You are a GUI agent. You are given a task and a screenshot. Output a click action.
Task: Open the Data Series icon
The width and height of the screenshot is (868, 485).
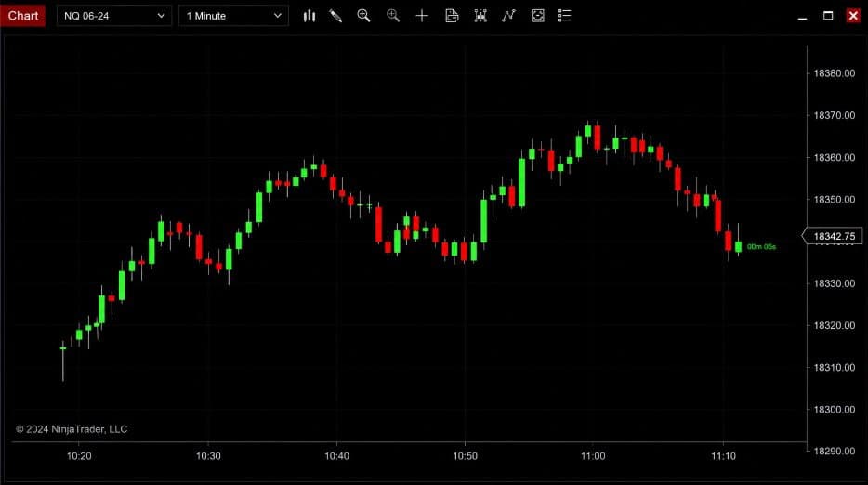click(x=480, y=16)
